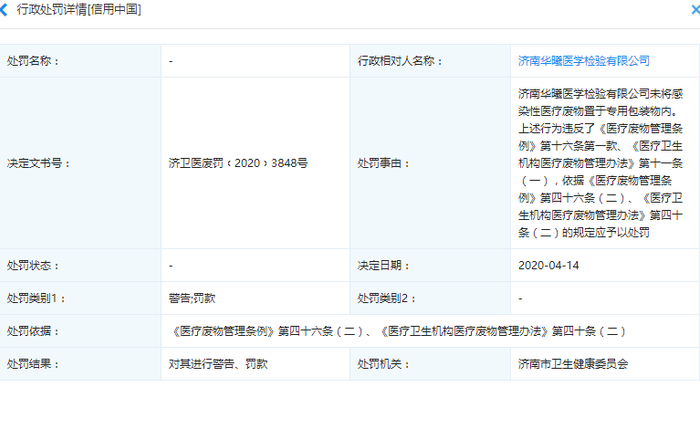Click the 行政处罚详情[信用中国] header title

tap(79, 9)
